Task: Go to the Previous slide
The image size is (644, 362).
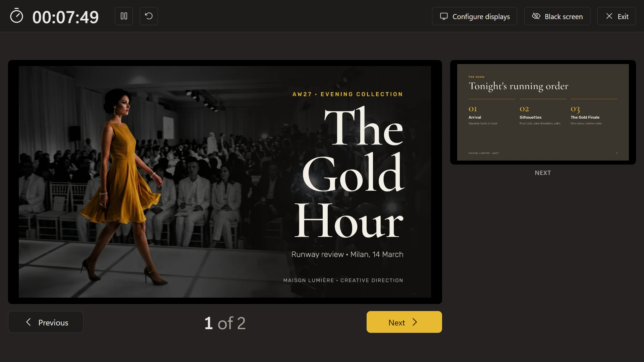Action: click(46, 322)
